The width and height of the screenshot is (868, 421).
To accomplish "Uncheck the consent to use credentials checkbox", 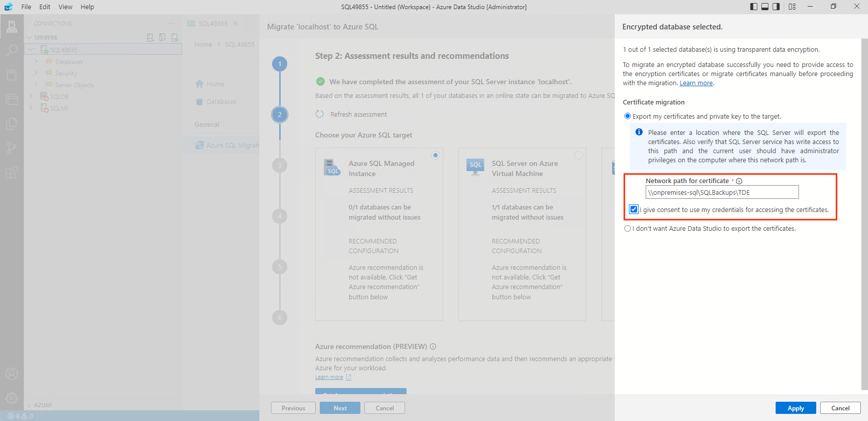I will [633, 209].
